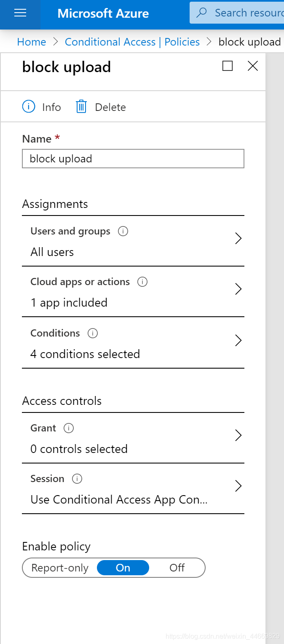Image resolution: width=284 pixels, height=644 pixels.
Task: Click info icon beside Users and groups
Action: [x=123, y=231]
